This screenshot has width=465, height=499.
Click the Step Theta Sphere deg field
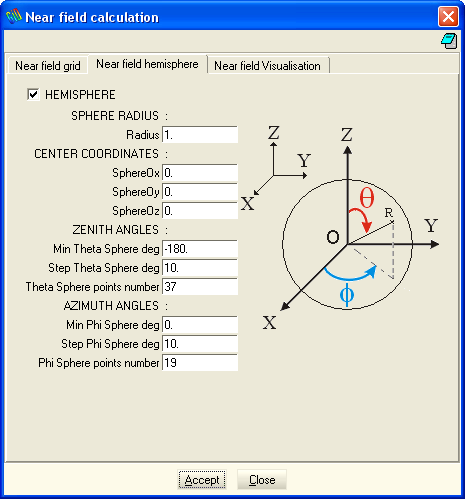pos(200,268)
